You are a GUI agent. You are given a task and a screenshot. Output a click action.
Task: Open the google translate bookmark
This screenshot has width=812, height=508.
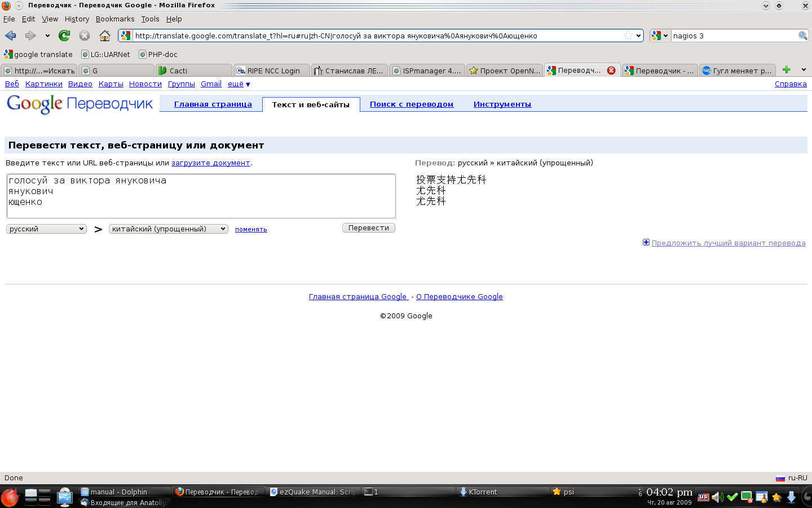tap(38, 55)
